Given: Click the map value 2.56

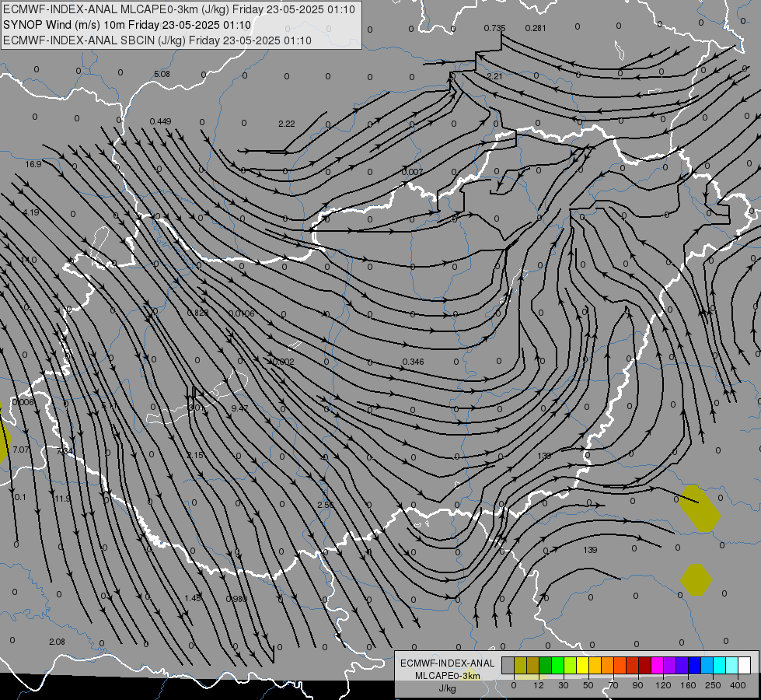Looking at the screenshot, I should (x=326, y=506).
